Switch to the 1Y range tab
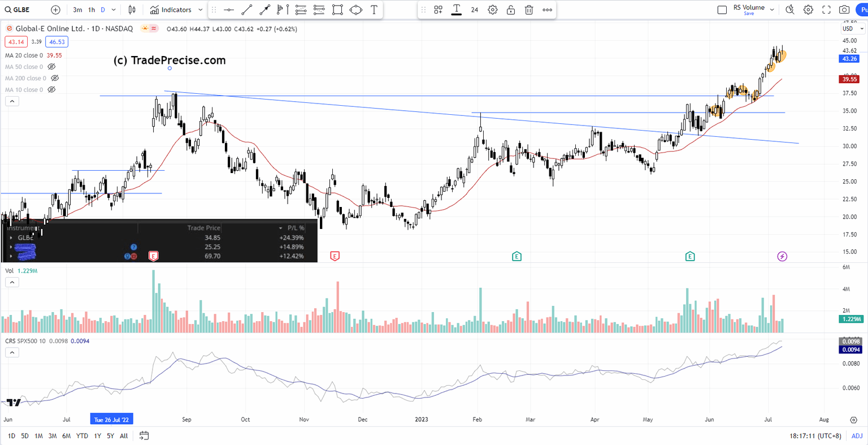Image resolution: width=868 pixels, height=445 pixels. [97, 436]
